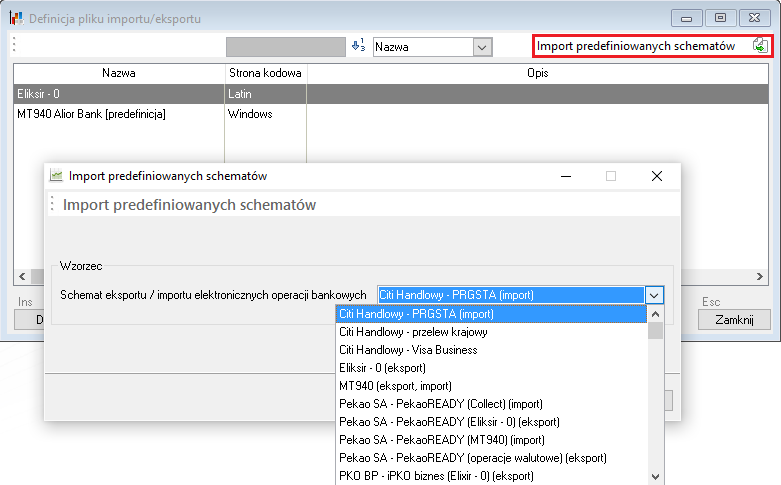The width and height of the screenshot is (781, 485).
Task: Expand the Nazwa sort dropdown
Action: click(x=482, y=47)
